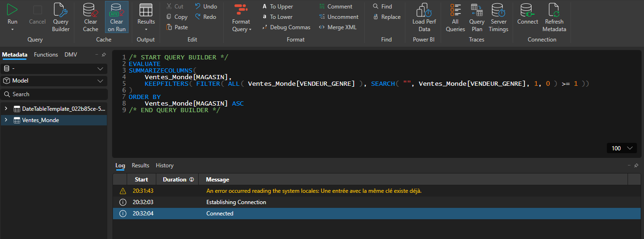The image size is (644, 239).
Task: Open Find in the editor
Action: point(382,7)
